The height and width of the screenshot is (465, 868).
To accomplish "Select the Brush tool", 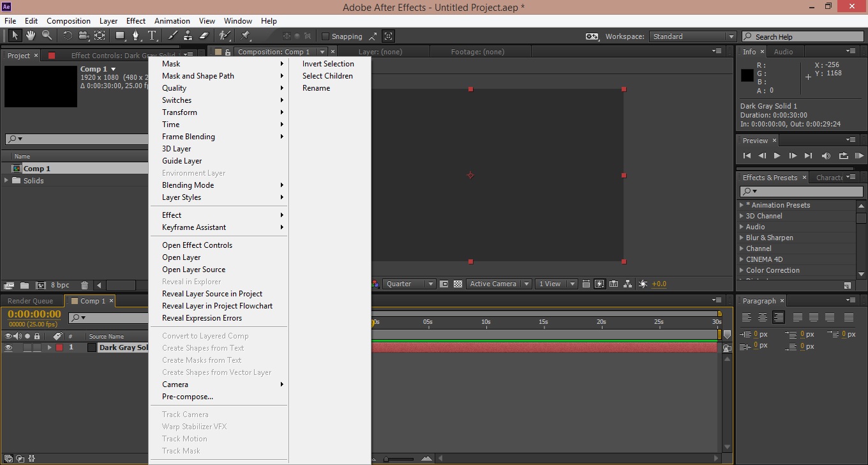I will pyautogui.click(x=173, y=36).
